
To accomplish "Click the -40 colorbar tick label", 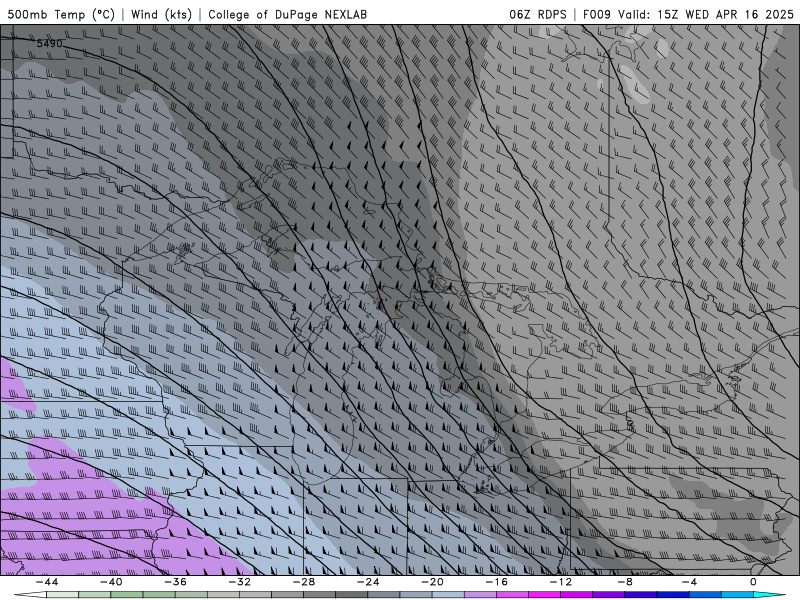I will click(x=111, y=582).
